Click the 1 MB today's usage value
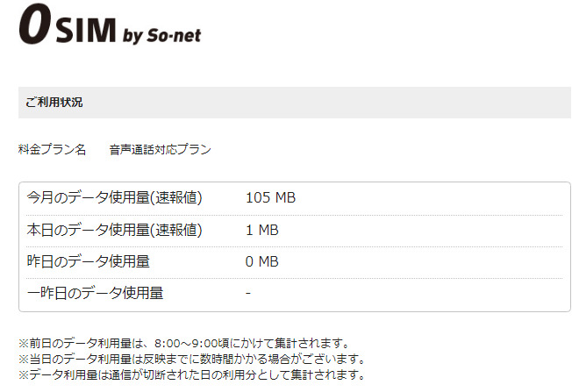Screen dimensions: 572x392 click(262, 231)
